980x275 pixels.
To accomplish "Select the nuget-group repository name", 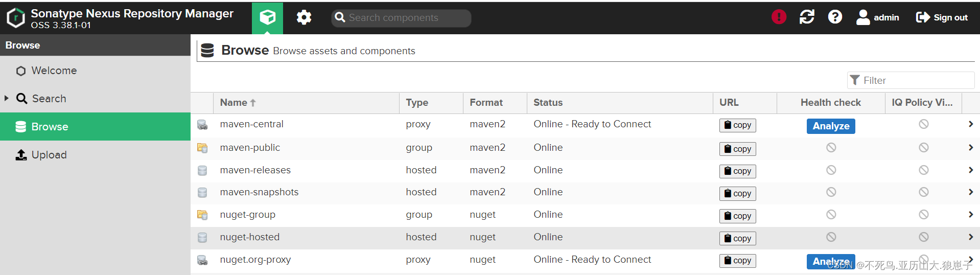I will [247, 215].
